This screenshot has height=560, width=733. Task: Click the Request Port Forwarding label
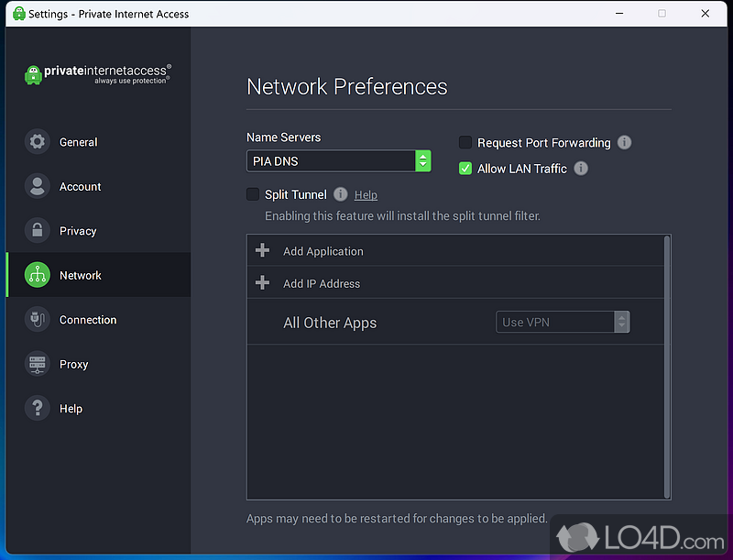pos(543,143)
